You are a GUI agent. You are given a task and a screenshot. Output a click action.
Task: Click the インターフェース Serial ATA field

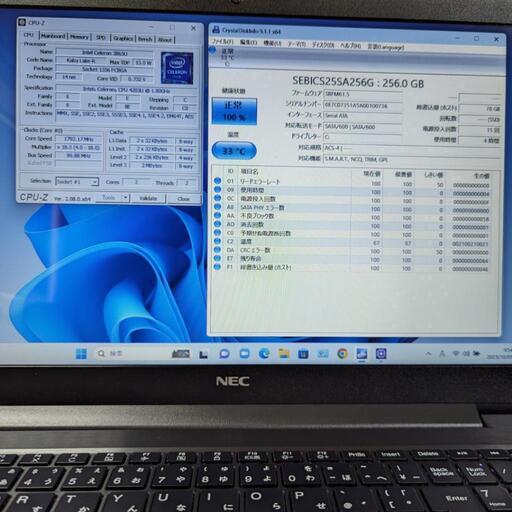coord(363,116)
